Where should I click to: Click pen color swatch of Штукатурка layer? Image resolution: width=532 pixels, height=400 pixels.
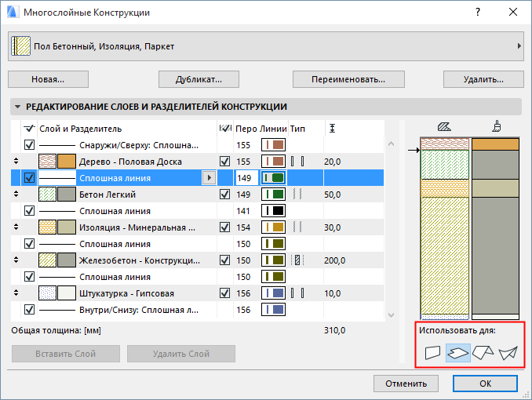pos(273,293)
